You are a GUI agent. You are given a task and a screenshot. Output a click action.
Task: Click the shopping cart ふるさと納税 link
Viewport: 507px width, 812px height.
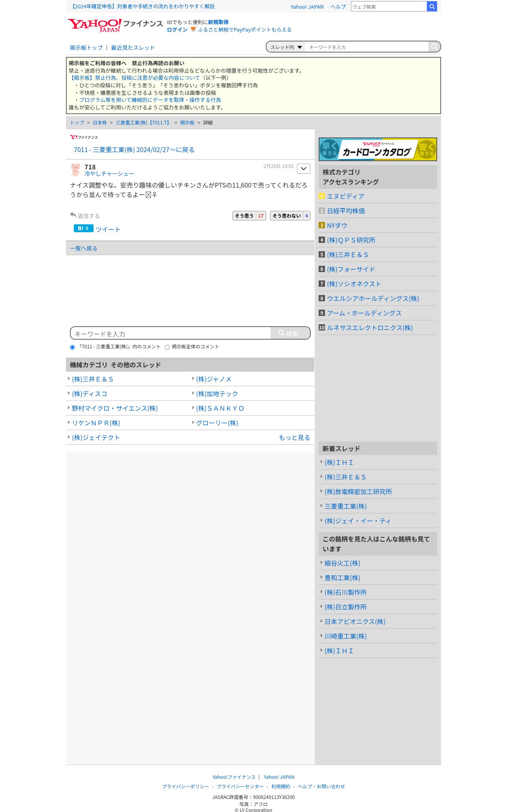pos(241,30)
